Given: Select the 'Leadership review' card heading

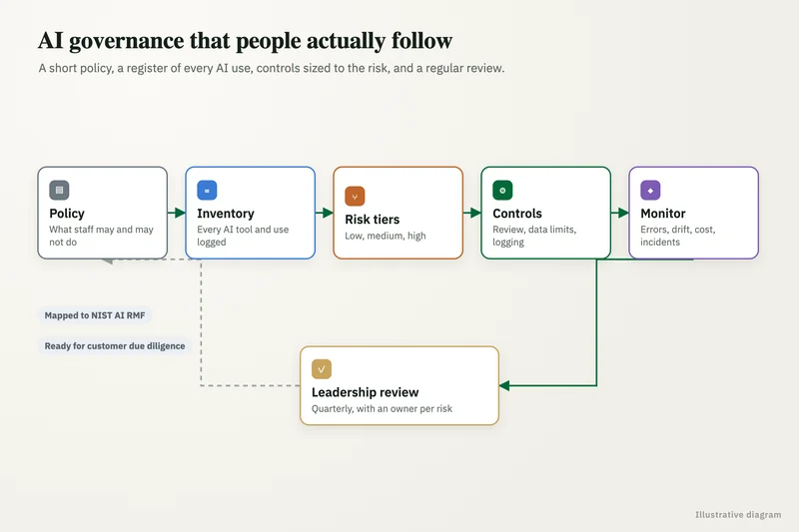Looking at the screenshot, I should point(365,392).
